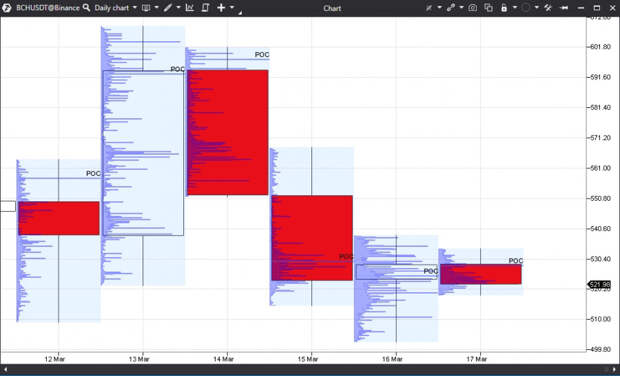Select the circle color indicator in toolbar
The image size is (620, 376).
[526, 8]
